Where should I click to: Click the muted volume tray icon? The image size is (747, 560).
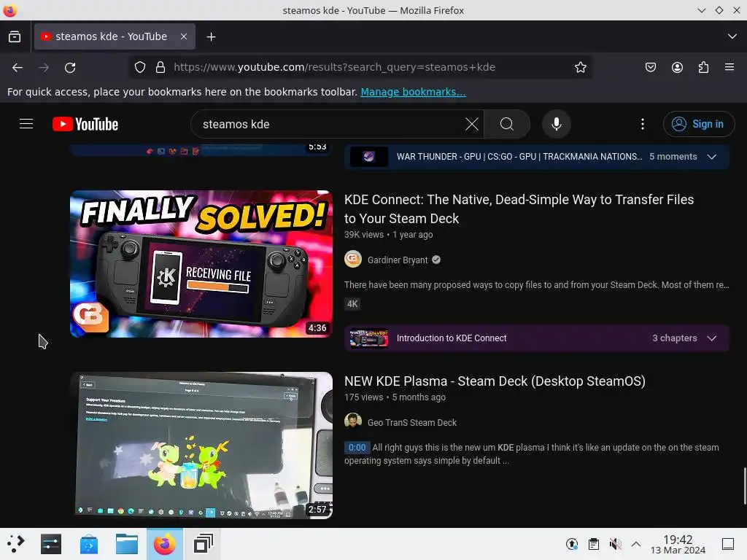[615, 544]
